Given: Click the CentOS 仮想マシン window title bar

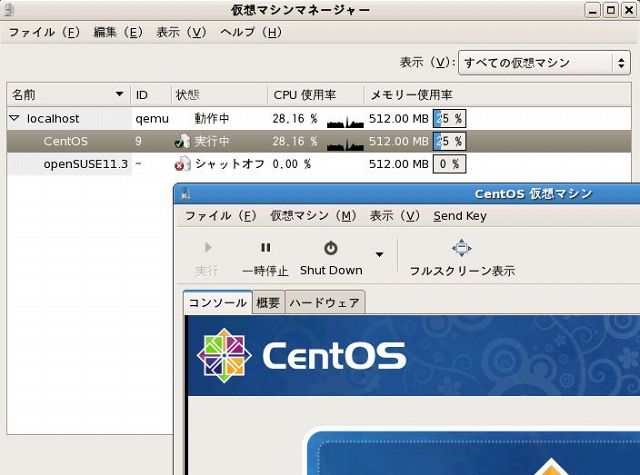Looking at the screenshot, I should pos(407,193).
